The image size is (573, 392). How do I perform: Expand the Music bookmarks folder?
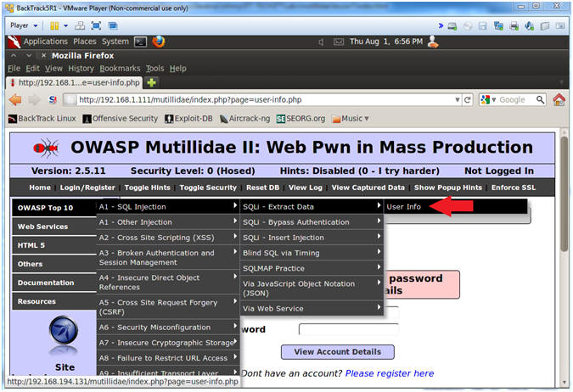pos(351,119)
